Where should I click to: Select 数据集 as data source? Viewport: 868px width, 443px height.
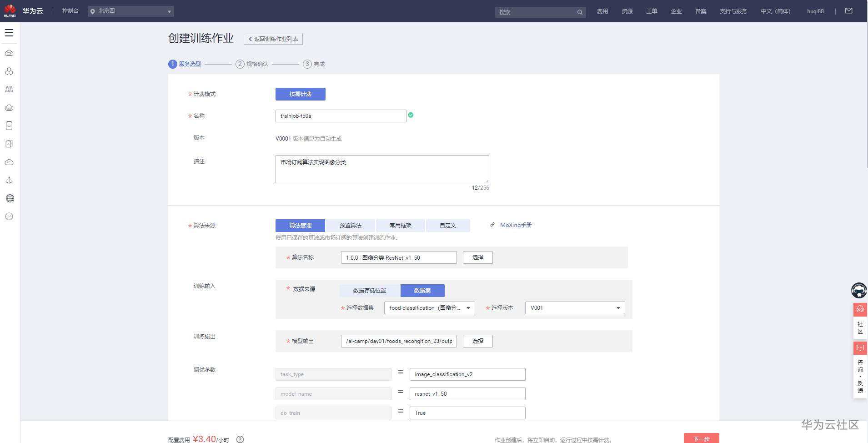[x=422, y=291]
